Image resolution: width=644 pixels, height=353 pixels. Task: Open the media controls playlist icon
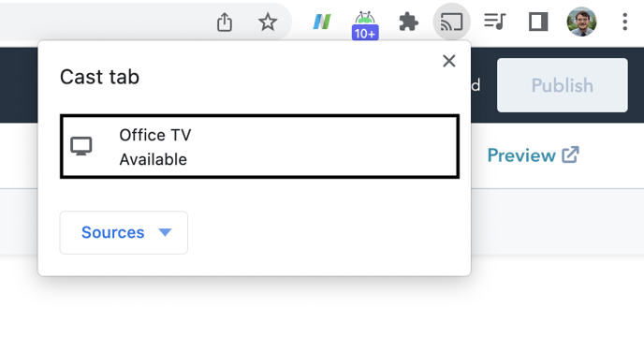click(495, 22)
